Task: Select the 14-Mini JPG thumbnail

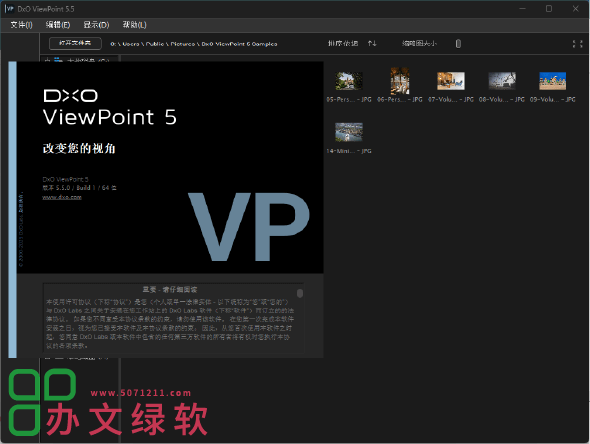Action: [x=349, y=132]
